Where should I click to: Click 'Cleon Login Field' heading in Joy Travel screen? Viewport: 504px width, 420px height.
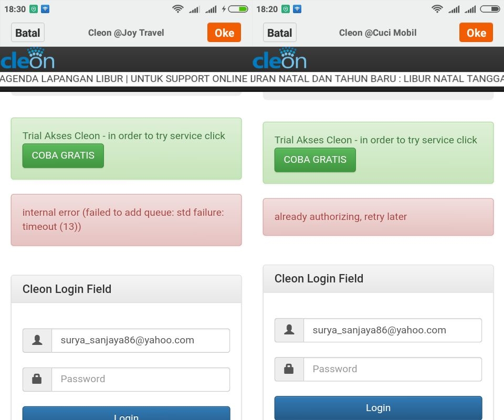pos(67,289)
